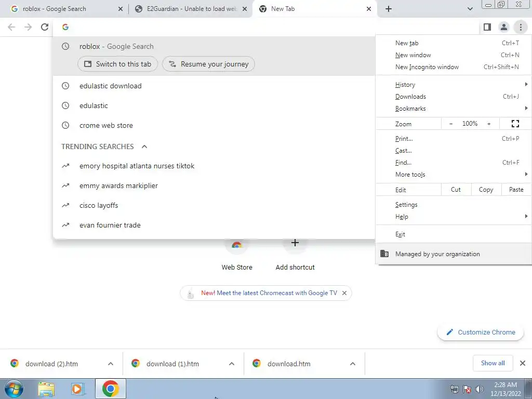
Task: Close the downloads bar
Action: 523,363
